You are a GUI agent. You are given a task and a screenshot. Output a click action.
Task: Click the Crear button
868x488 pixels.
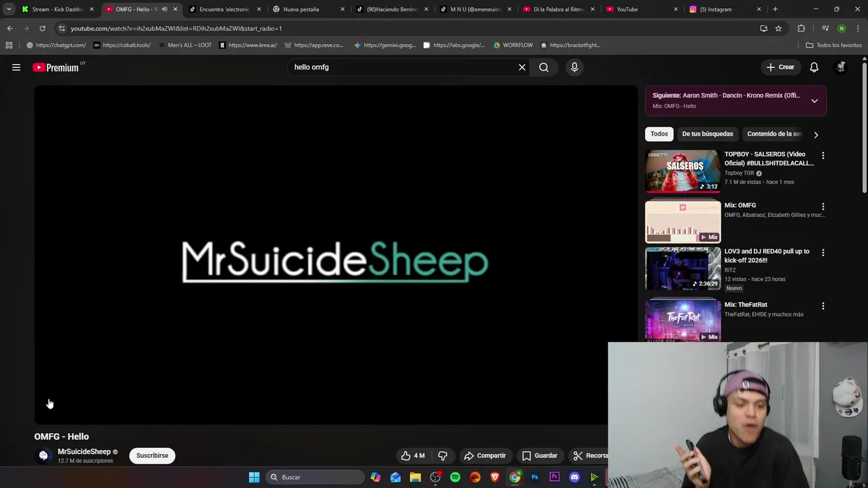[780, 67]
